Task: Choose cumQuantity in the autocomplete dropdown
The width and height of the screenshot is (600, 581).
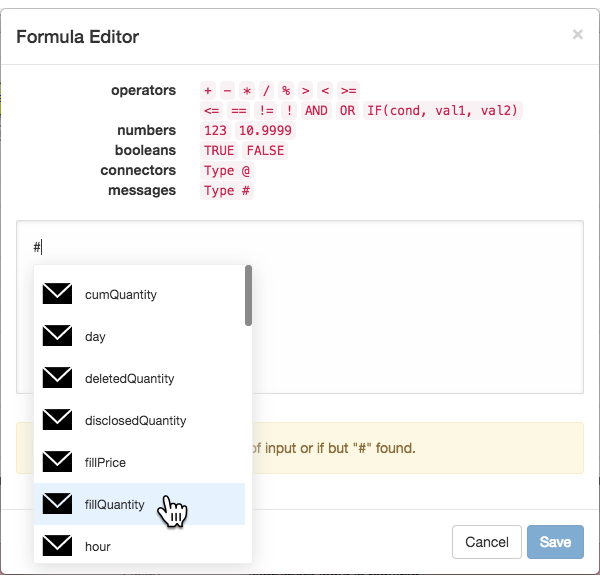Action: coord(139,294)
